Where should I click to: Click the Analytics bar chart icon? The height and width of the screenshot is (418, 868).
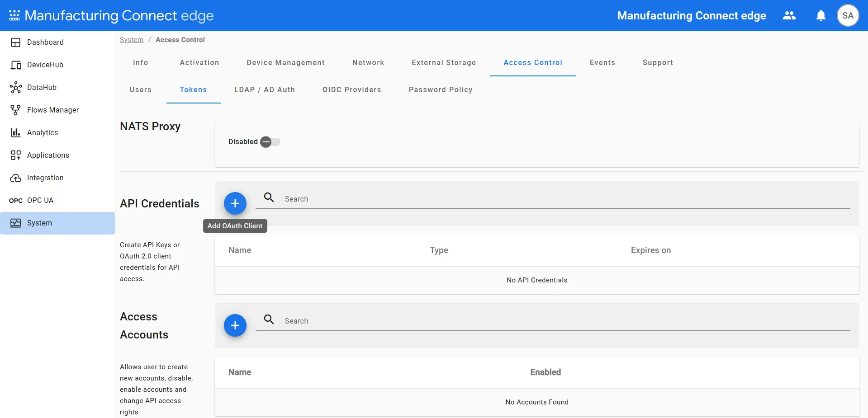[16, 133]
